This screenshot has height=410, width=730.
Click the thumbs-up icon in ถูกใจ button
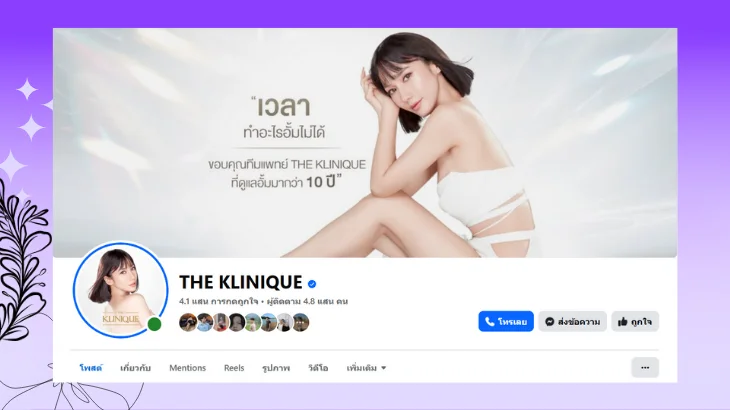(622, 322)
